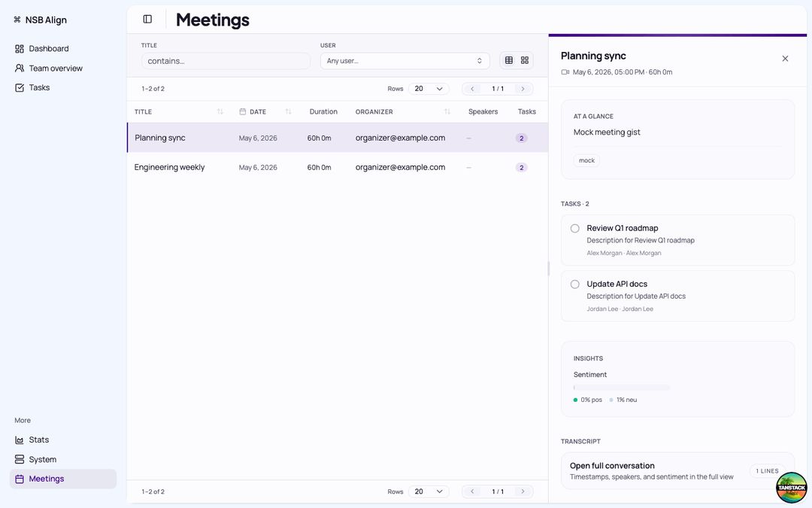Image resolution: width=812 pixels, height=508 pixels.
Task: Open the Any user filter dropdown
Action: [x=405, y=61]
